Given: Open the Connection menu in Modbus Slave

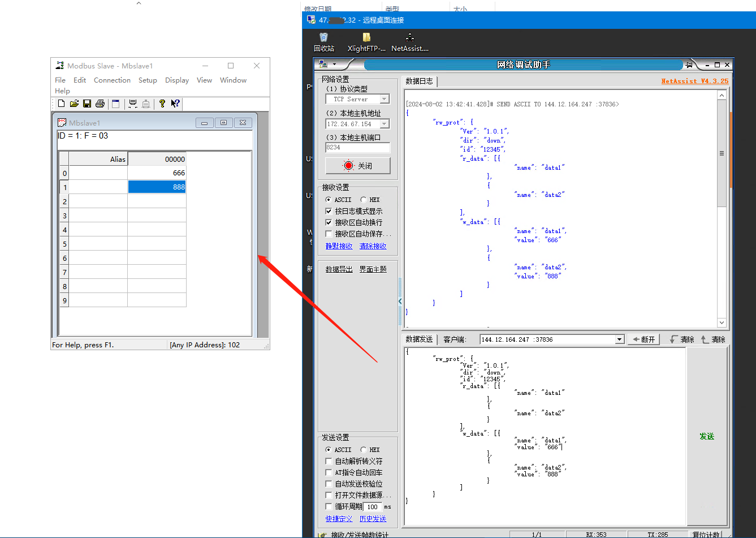Looking at the screenshot, I should [x=112, y=80].
